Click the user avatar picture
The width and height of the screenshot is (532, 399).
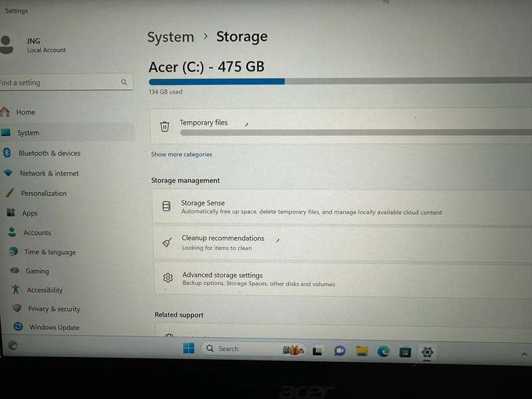coord(6,45)
